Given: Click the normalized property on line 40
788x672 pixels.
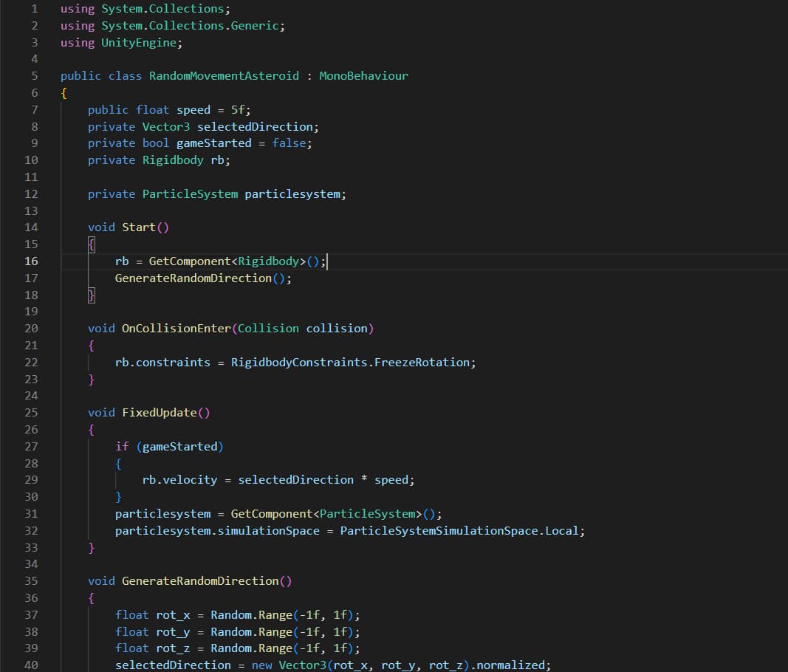Looking at the screenshot, I should point(511,665).
